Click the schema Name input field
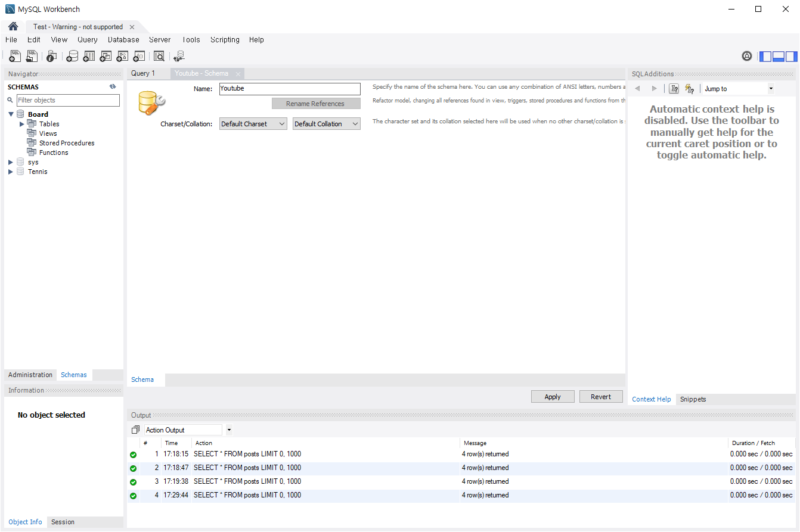This screenshot has width=800, height=532. pyautogui.click(x=290, y=89)
